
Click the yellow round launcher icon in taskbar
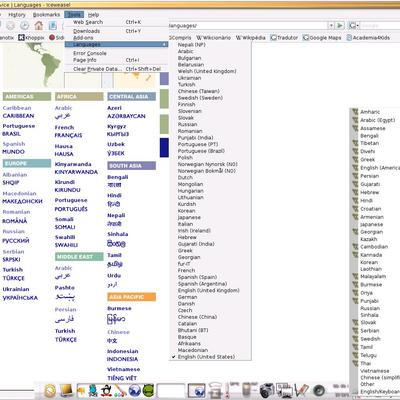(50, 391)
